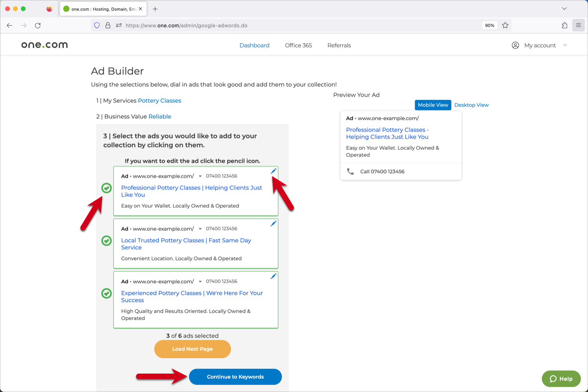Deselect the Professional Pottery Classes ad
Image resolution: width=588 pixels, height=392 pixels.
click(106, 188)
